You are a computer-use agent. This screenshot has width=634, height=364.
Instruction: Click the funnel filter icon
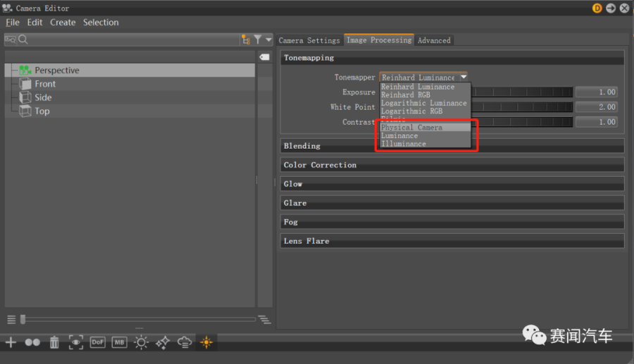258,40
